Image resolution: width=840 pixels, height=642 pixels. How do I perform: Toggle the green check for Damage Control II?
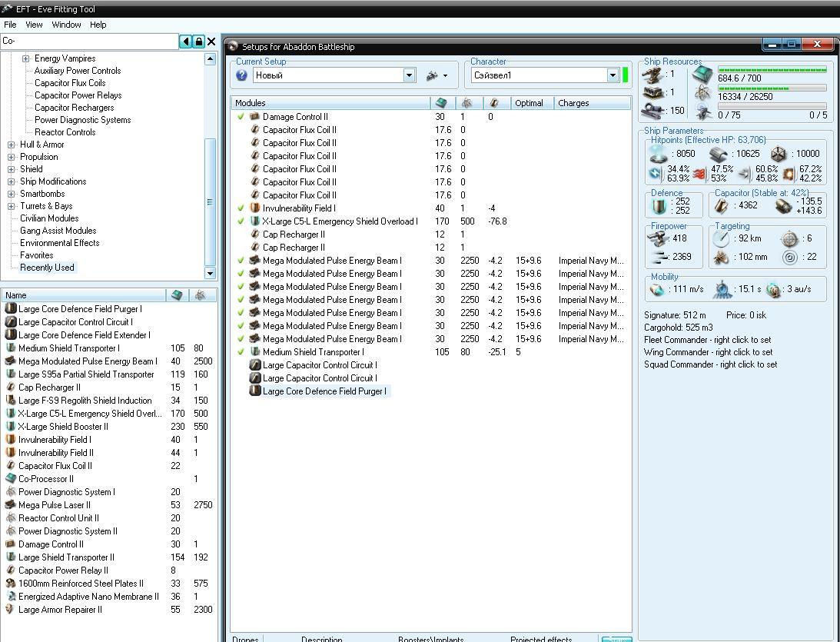(241, 117)
